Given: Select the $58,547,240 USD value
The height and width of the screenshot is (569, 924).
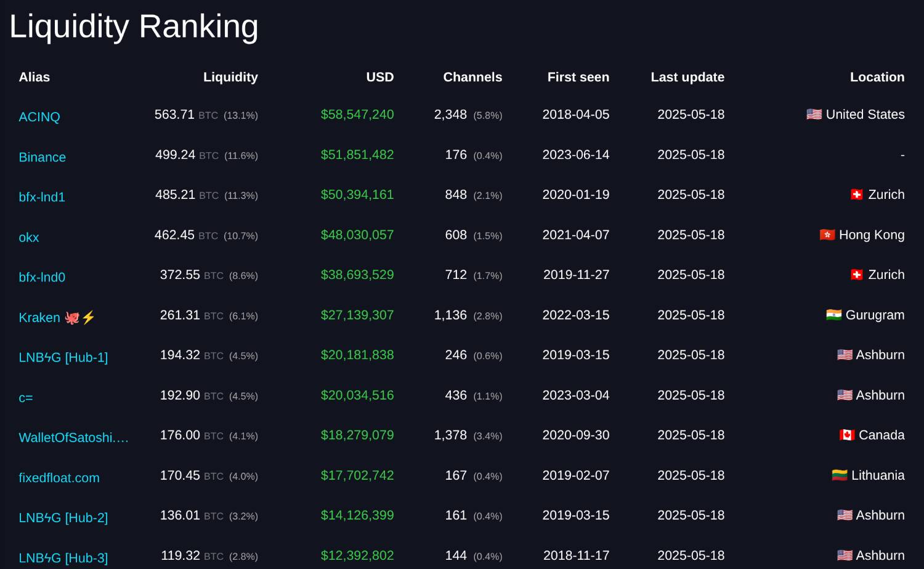Looking at the screenshot, I should click(x=357, y=115).
